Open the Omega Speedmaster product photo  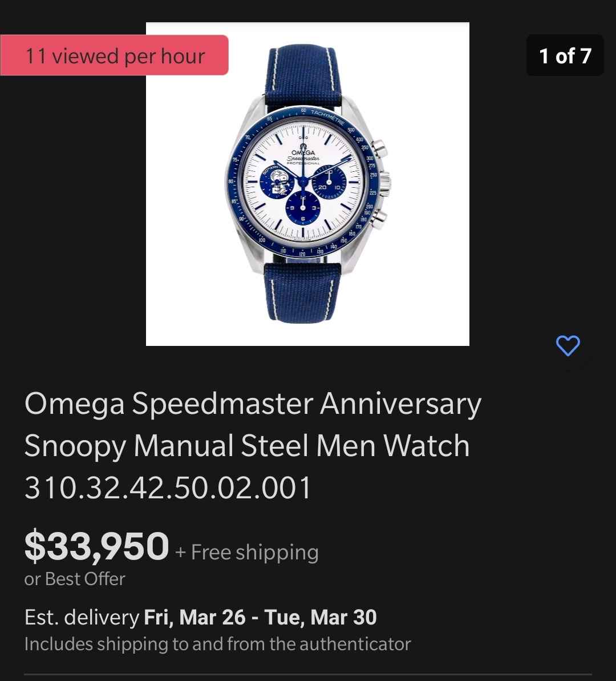pos(307,184)
